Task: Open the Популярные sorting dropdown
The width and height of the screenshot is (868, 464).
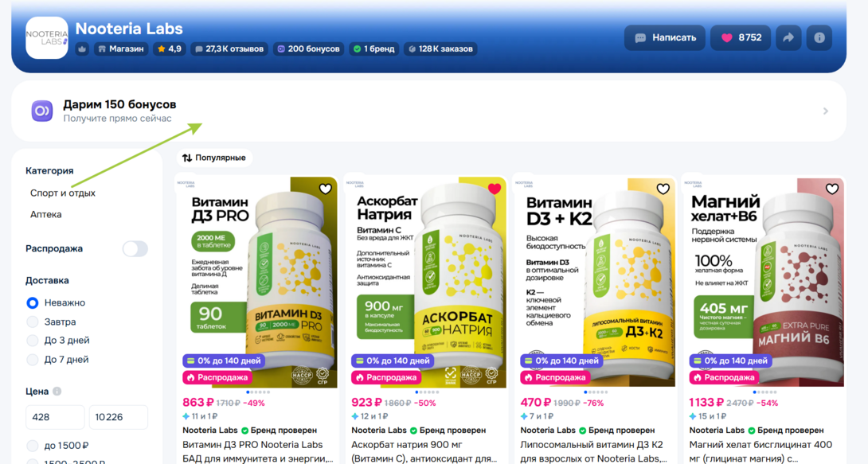Action: pyautogui.click(x=214, y=158)
